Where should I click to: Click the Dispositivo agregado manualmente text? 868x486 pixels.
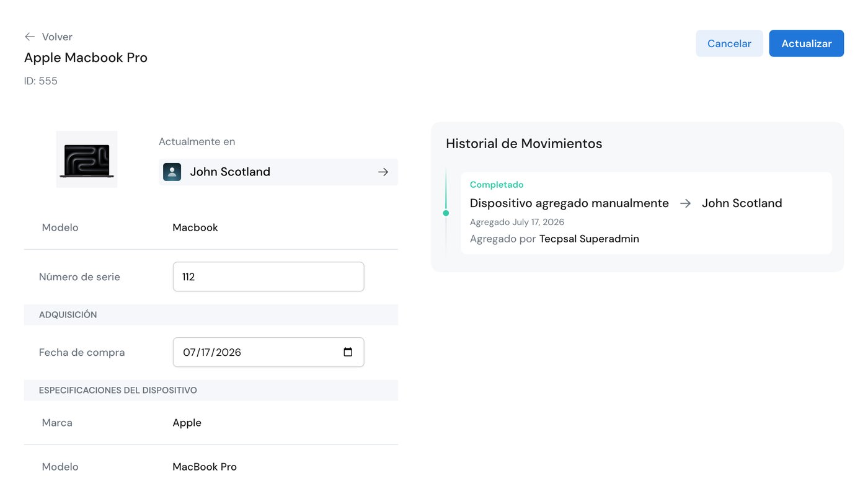(569, 203)
